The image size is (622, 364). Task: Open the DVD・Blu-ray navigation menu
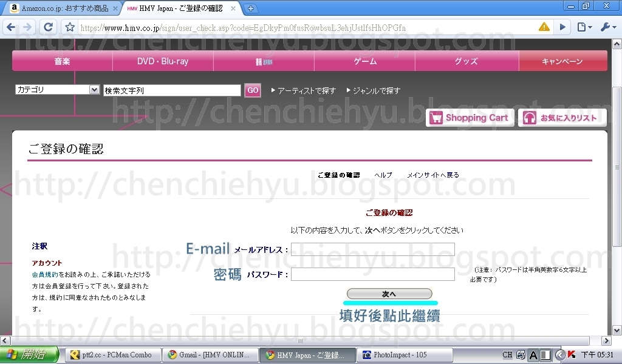click(163, 61)
